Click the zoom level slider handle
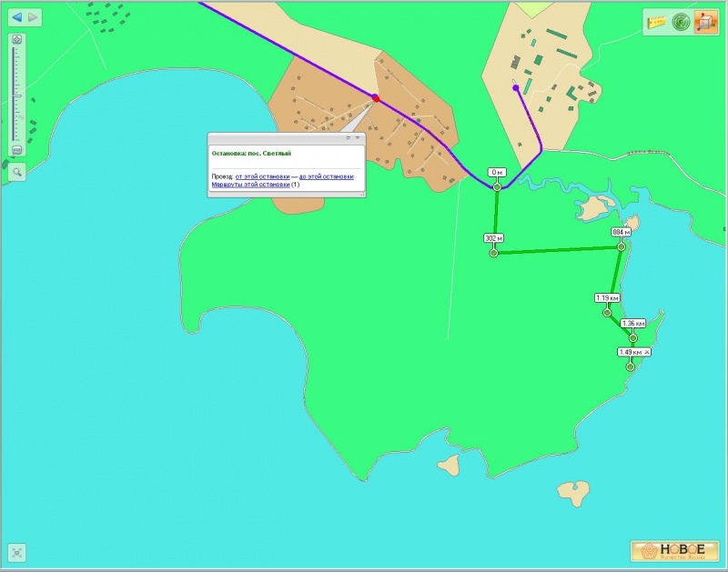 pyautogui.click(x=17, y=96)
